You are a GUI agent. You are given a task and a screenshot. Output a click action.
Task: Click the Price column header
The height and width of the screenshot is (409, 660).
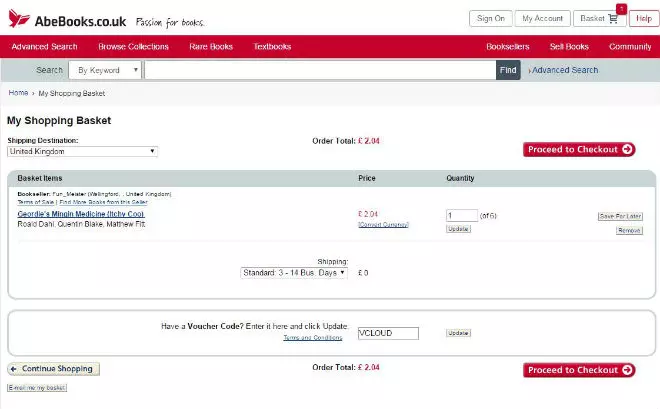(367, 178)
